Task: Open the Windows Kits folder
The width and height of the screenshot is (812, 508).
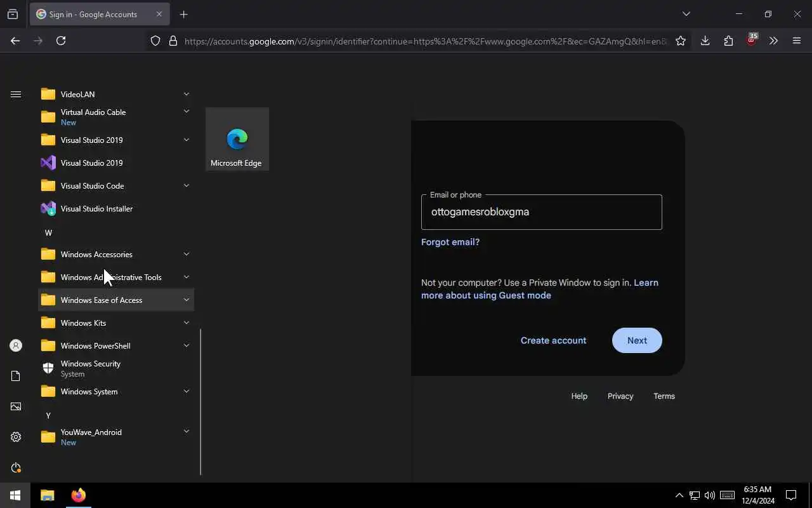Action: (116, 323)
